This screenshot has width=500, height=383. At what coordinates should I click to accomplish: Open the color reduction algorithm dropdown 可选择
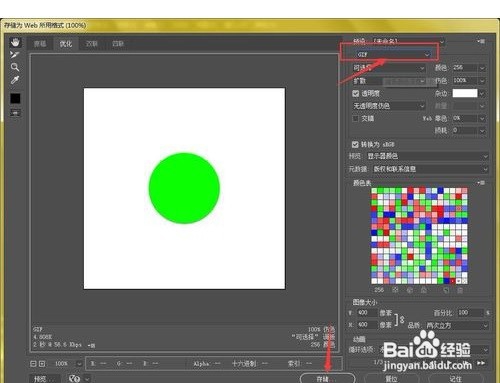[x=389, y=68]
